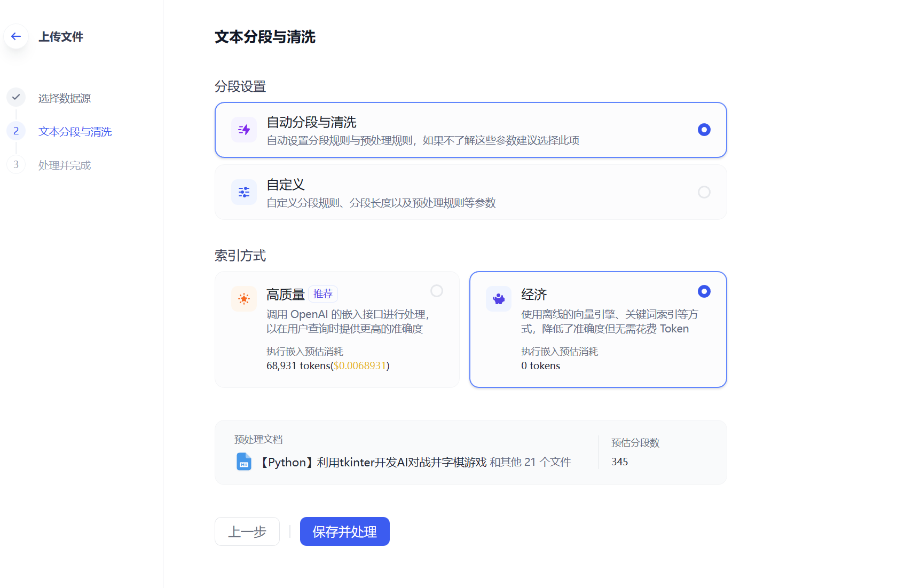Open the 文本分段与清洗 step
This screenshot has width=913, height=588.
point(75,132)
